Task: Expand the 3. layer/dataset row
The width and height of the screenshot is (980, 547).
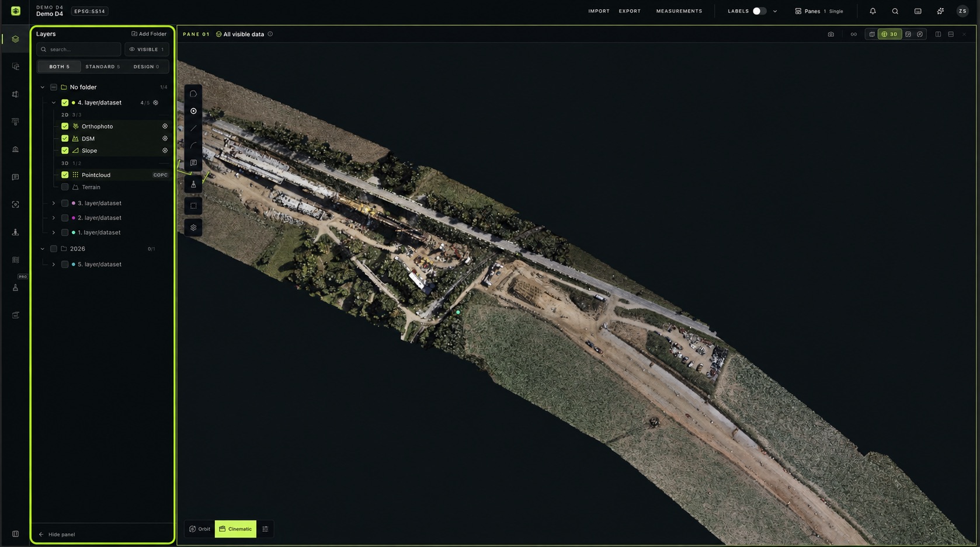Action: pyautogui.click(x=54, y=203)
